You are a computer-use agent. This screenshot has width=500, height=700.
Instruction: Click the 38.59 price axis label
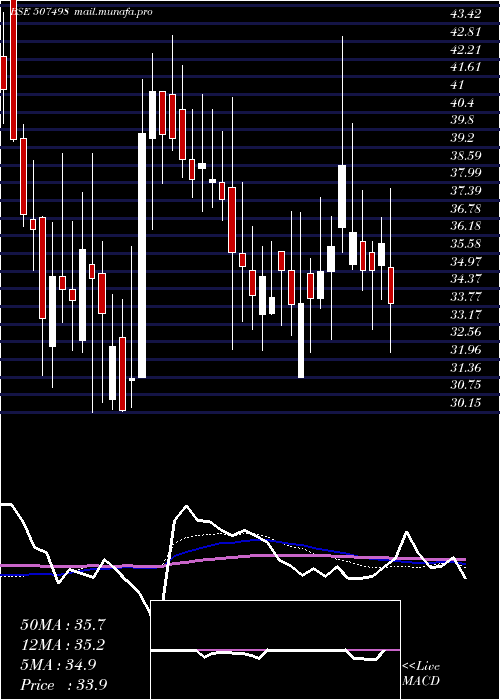tap(466, 156)
